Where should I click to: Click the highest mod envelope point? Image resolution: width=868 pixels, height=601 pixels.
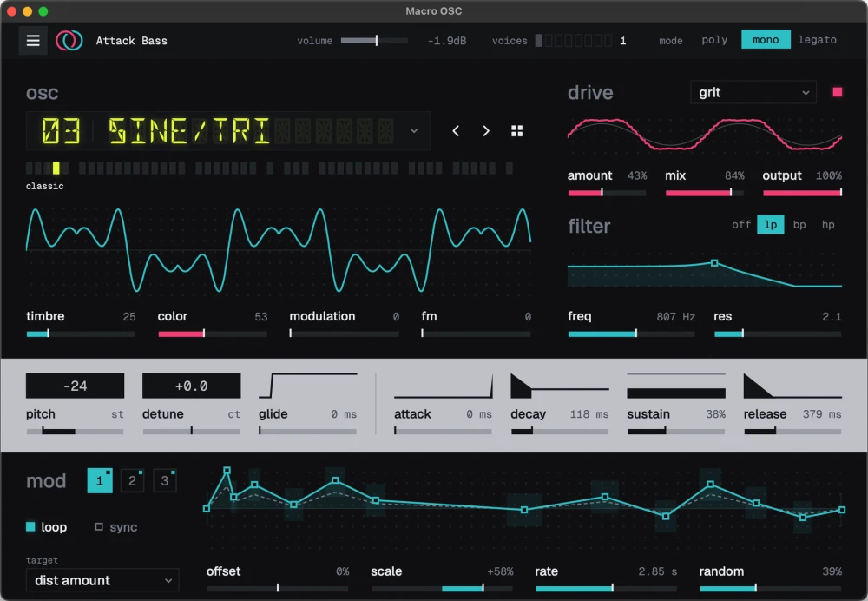[227, 470]
